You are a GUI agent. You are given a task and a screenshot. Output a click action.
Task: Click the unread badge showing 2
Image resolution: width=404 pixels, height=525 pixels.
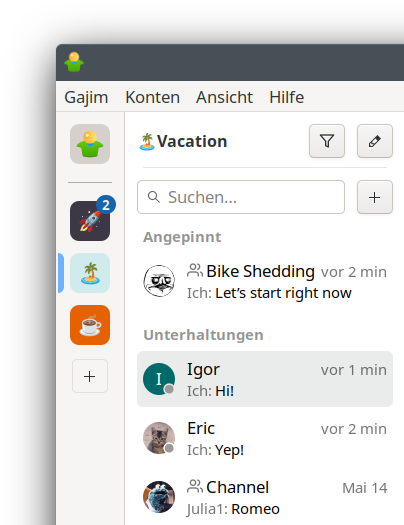(x=106, y=205)
